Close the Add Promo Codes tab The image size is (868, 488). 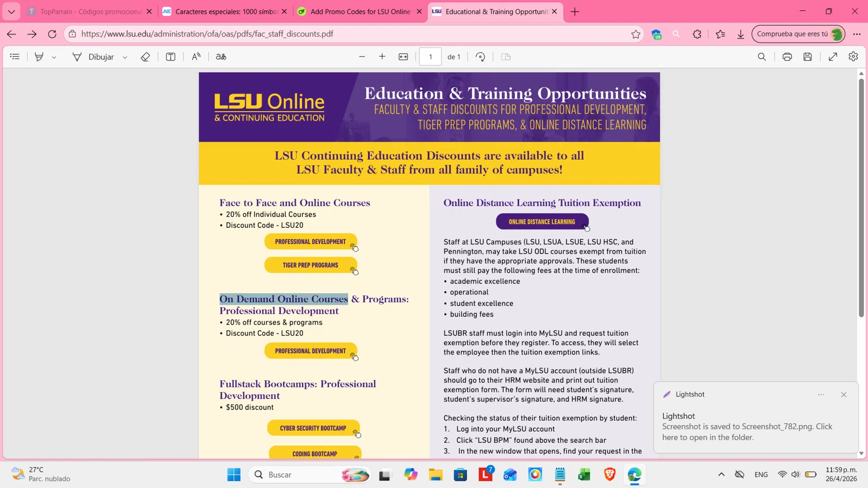pos(420,12)
